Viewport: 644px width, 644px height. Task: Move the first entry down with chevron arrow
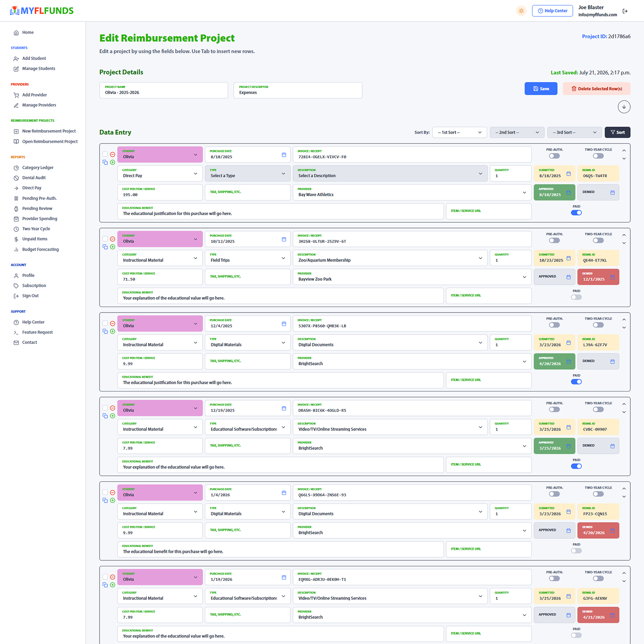[624, 159]
